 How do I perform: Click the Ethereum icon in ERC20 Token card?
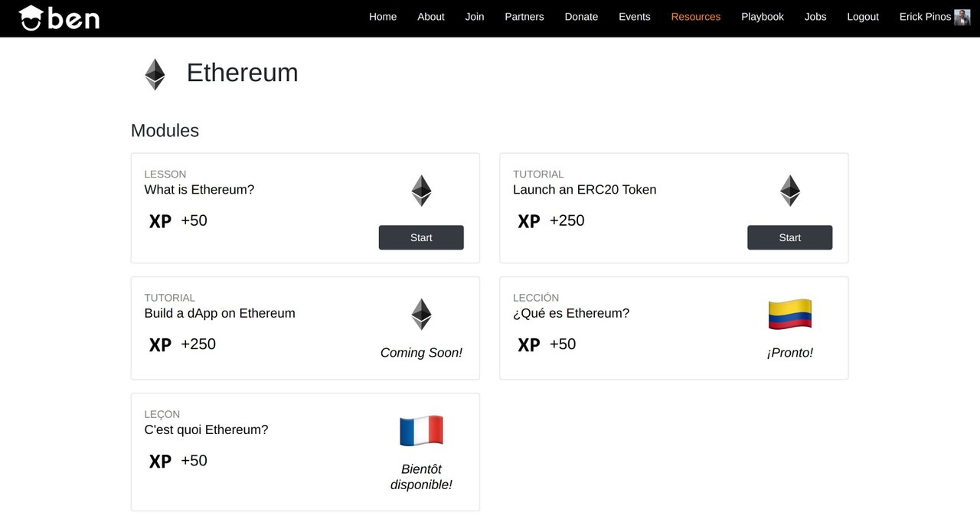coord(790,191)
